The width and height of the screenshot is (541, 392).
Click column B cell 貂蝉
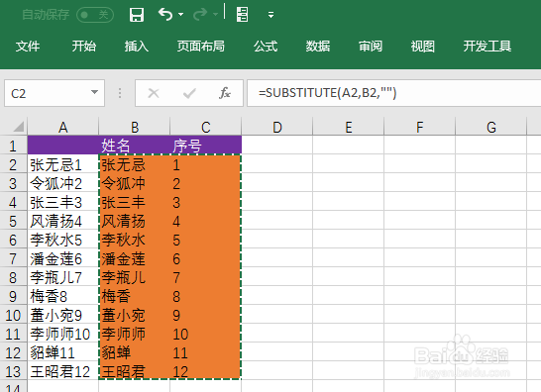click(x=134, y=352)
